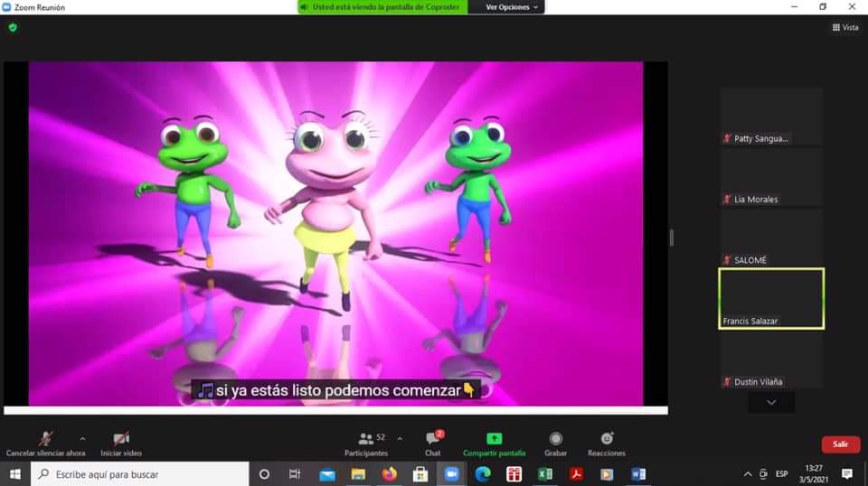Change layout using Vista button

pyautogui.click(x=845, y=27)
